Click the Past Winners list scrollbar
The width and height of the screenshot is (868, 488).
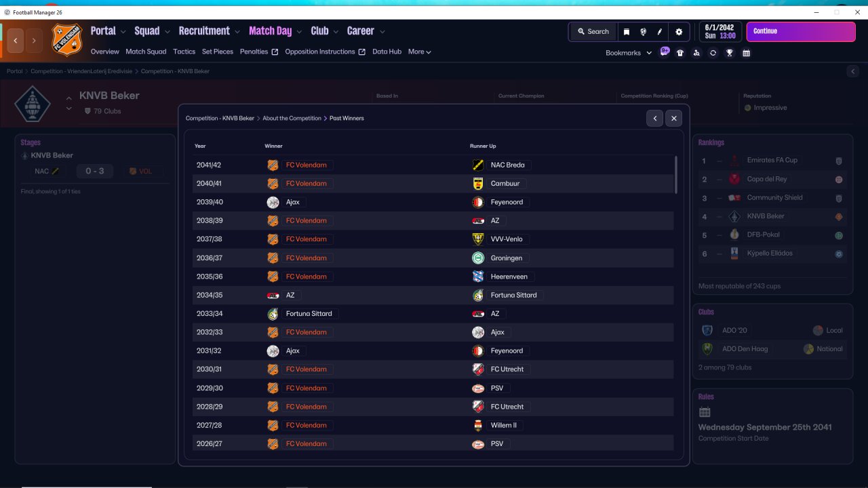[x=675, y=175]
